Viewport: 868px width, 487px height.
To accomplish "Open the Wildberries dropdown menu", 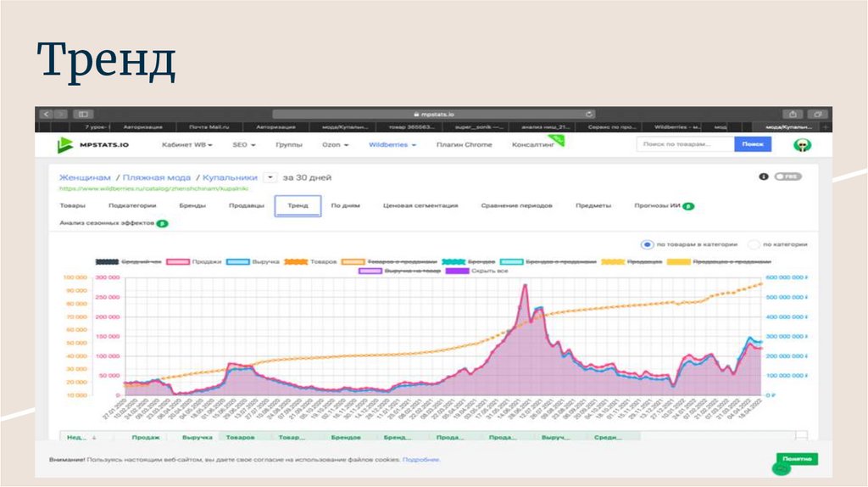I will pyautogui.click(x=392, y=145).
